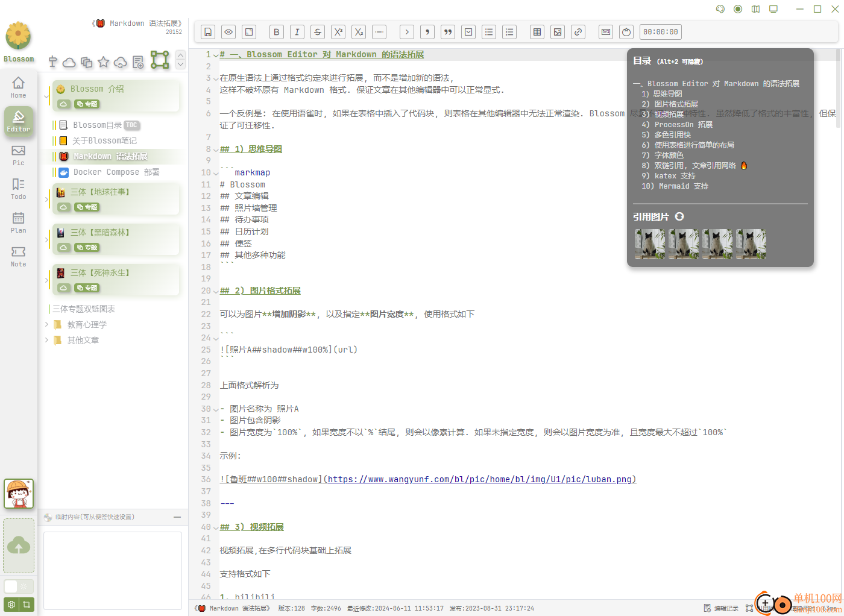
Task: Expand the 三体【死神永生】 folder
Action: 47,280
